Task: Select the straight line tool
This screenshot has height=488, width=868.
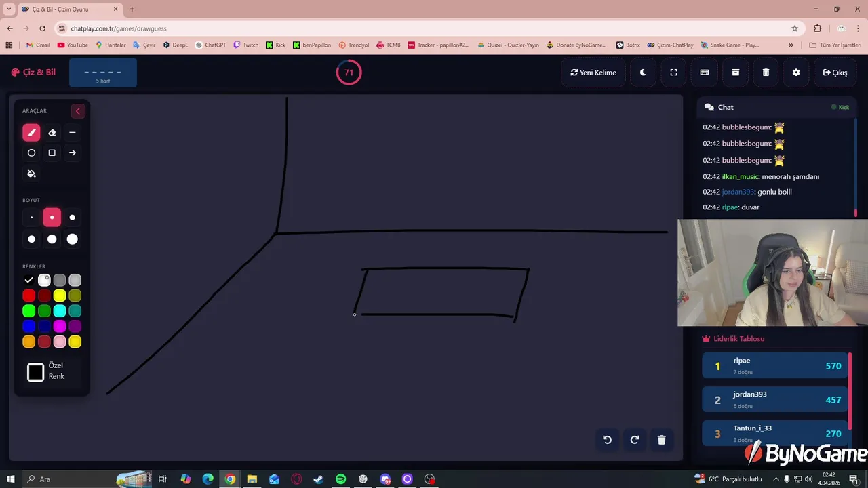Action: [73, 133]
